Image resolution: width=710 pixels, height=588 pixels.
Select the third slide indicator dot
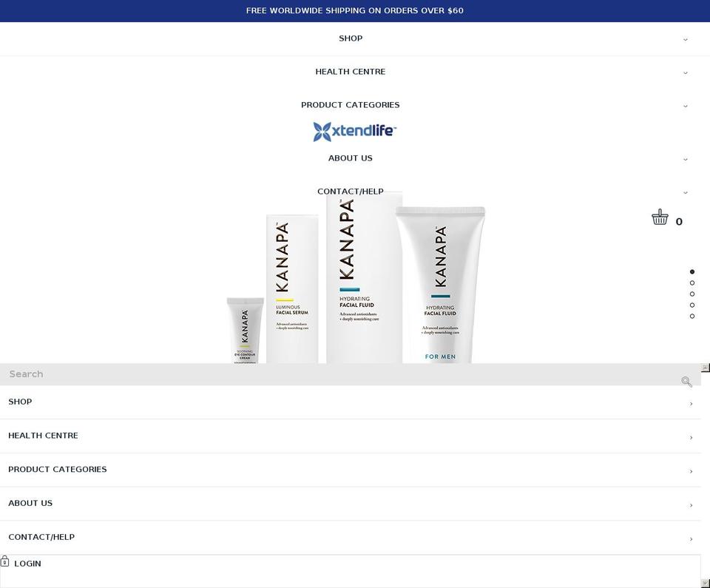(692, 294)
